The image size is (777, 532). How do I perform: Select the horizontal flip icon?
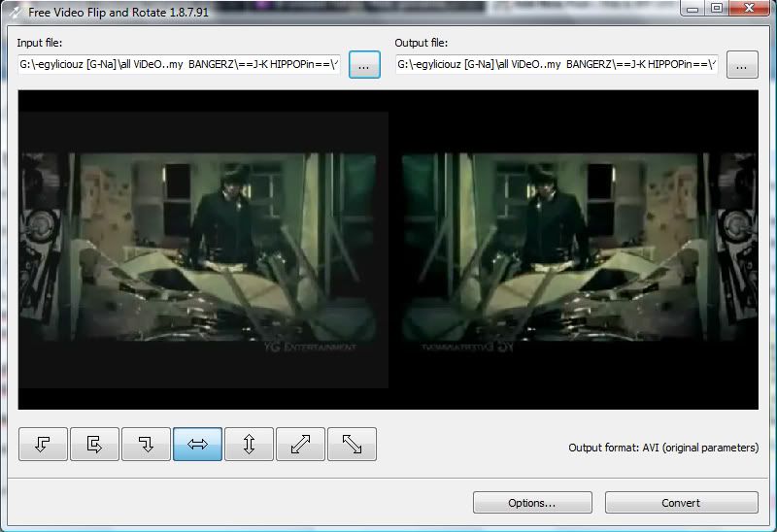tap(198, 445)
